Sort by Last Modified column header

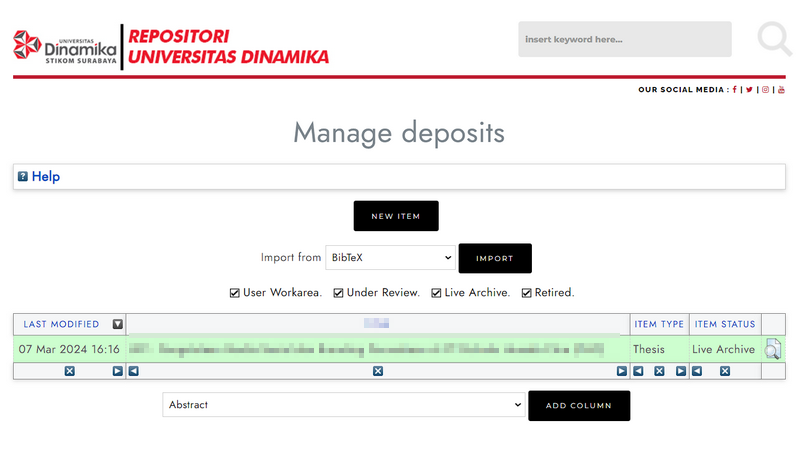coord(61,324)
